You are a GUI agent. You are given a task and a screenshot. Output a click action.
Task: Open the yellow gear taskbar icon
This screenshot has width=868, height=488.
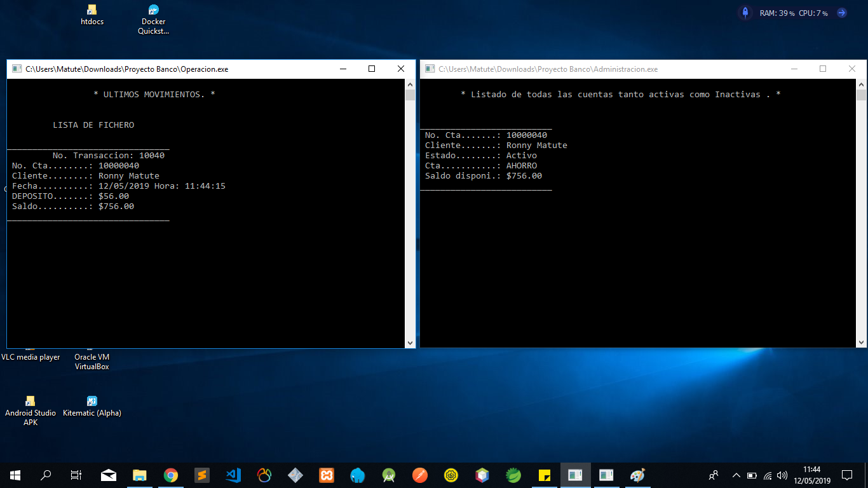(451, 475)
